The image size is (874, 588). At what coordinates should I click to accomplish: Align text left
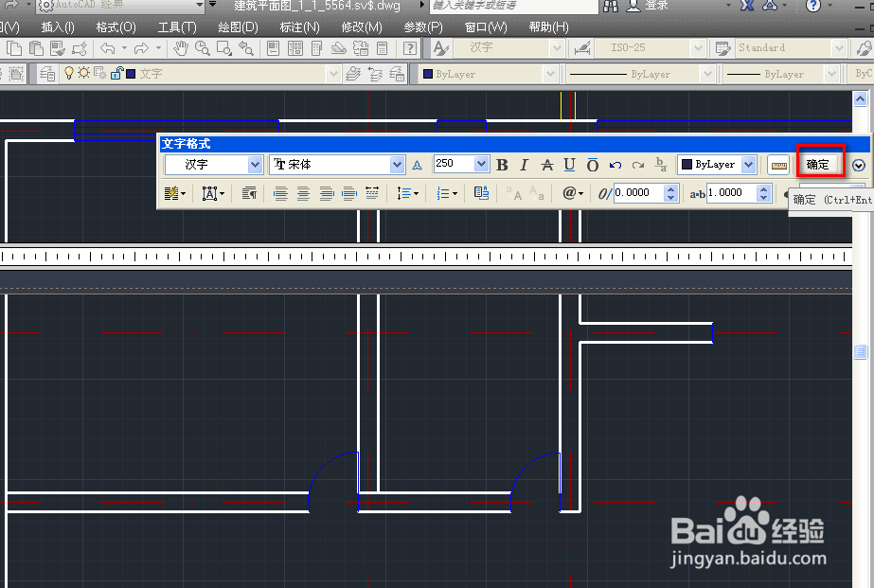tap(280, 193)
